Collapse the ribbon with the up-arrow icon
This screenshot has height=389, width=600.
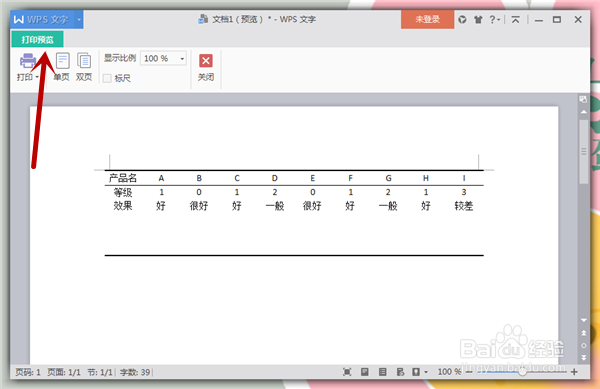click(515, 20)
